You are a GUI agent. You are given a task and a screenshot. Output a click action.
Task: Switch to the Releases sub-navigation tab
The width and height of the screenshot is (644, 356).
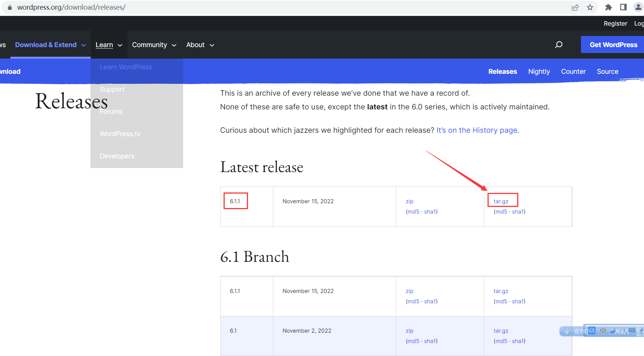[x=502, y=72]
